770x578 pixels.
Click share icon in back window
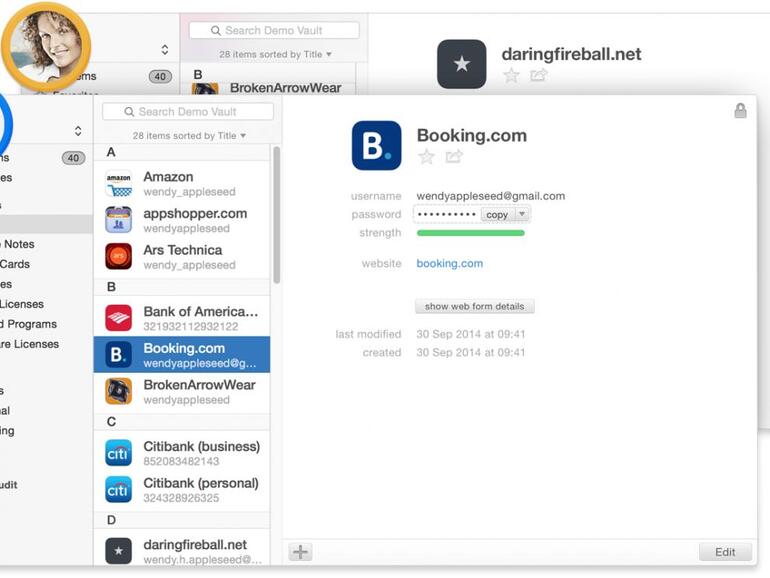pyautogui.click(x=539, y=75)
